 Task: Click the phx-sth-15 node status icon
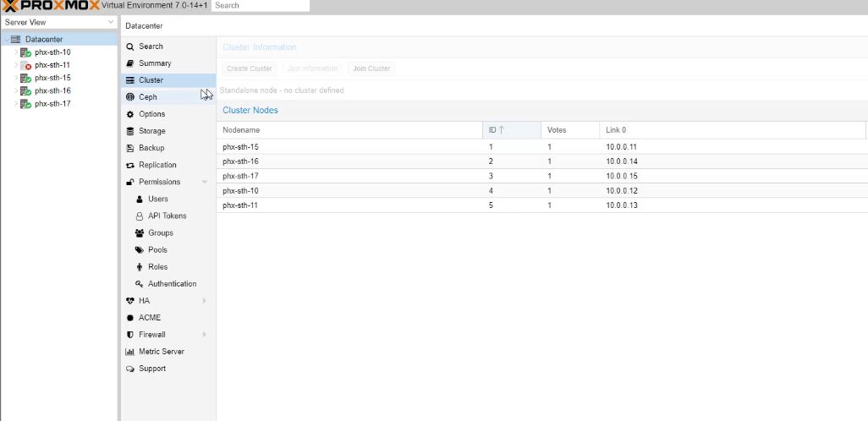point(25,78)
